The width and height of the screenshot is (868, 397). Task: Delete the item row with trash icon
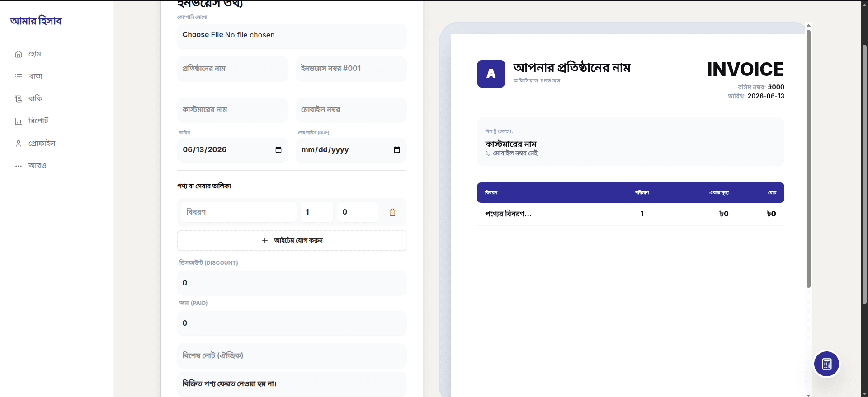pyautogui.click(x=392, y=212)
